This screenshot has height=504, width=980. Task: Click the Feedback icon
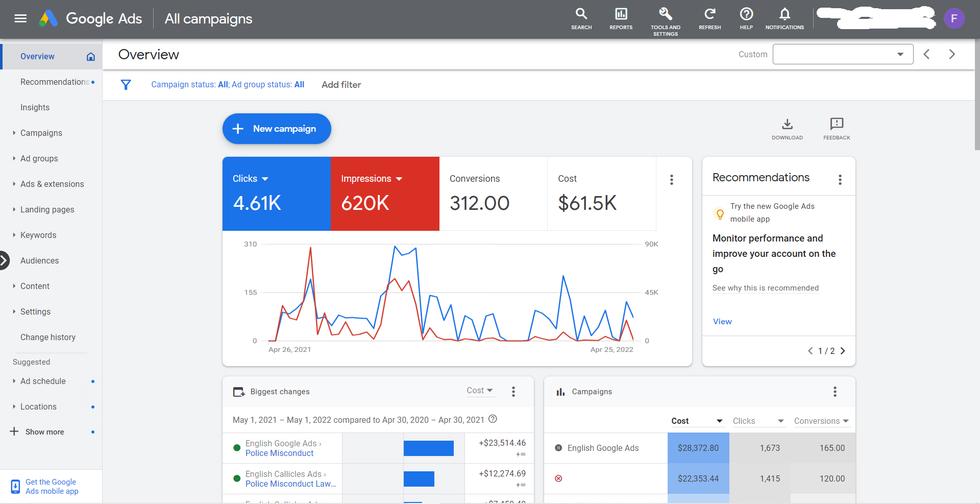(837, 125)
